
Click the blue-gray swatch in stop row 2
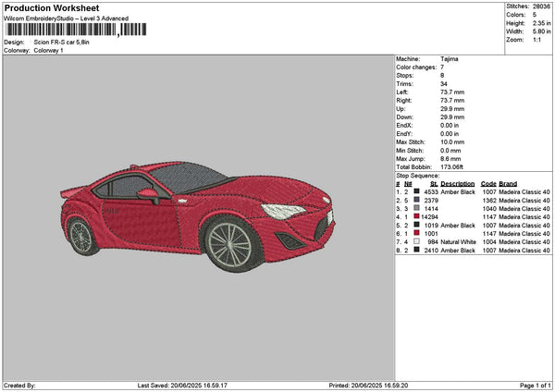click(416, 200)
